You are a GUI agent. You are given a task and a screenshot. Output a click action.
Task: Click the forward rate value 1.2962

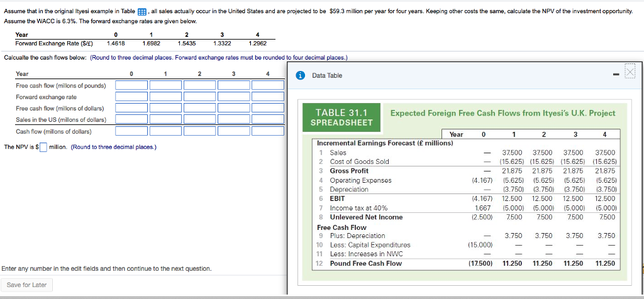point(257,42)
